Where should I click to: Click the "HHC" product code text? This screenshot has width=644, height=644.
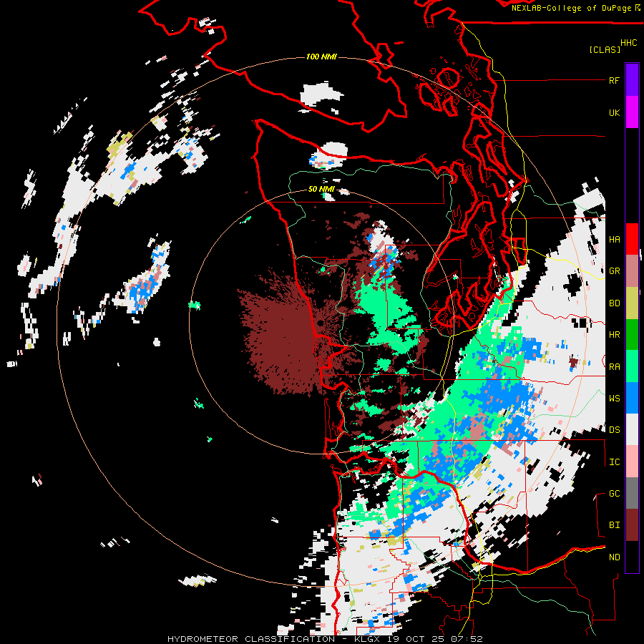[628, 43]
